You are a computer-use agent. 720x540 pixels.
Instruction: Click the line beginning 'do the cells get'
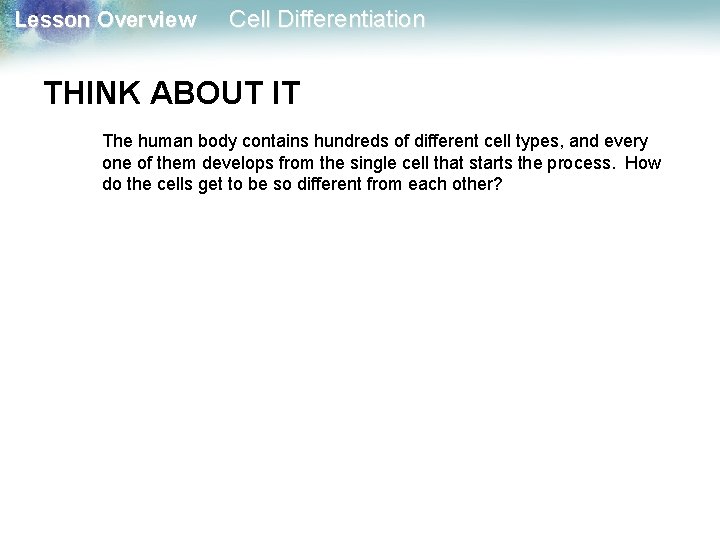[x=302, y=185]
